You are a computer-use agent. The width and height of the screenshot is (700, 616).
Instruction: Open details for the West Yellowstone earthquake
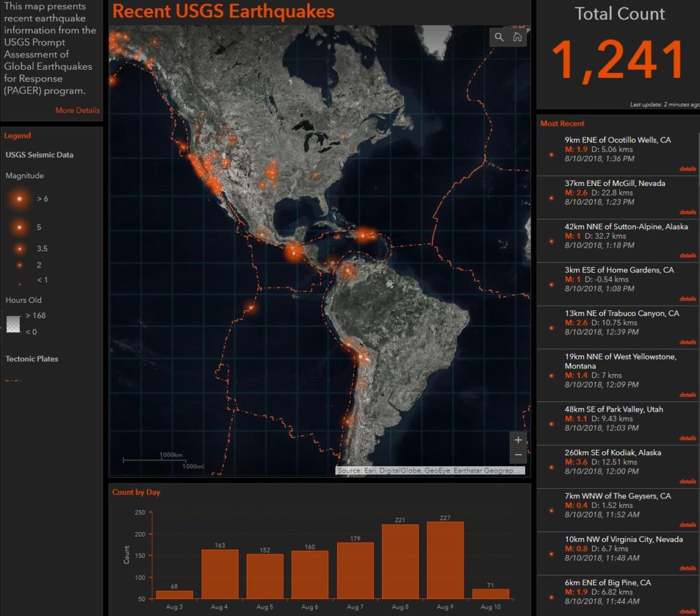(687, 394)
